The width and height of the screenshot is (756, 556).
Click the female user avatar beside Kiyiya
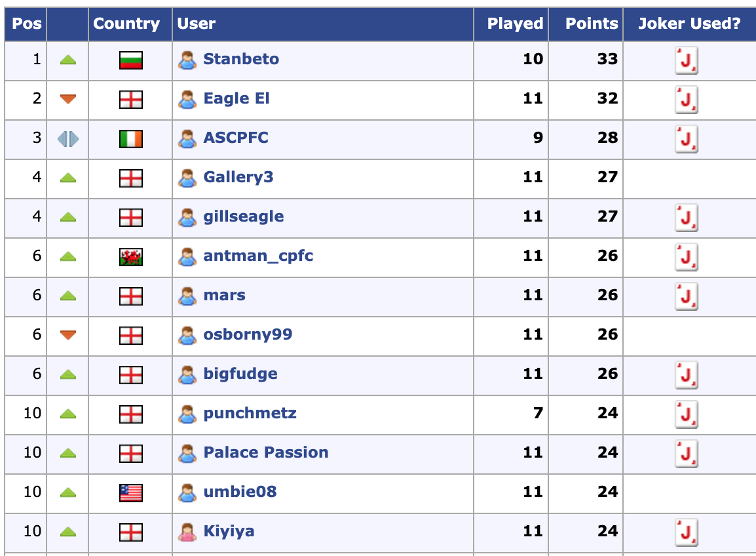pos(187,532)
